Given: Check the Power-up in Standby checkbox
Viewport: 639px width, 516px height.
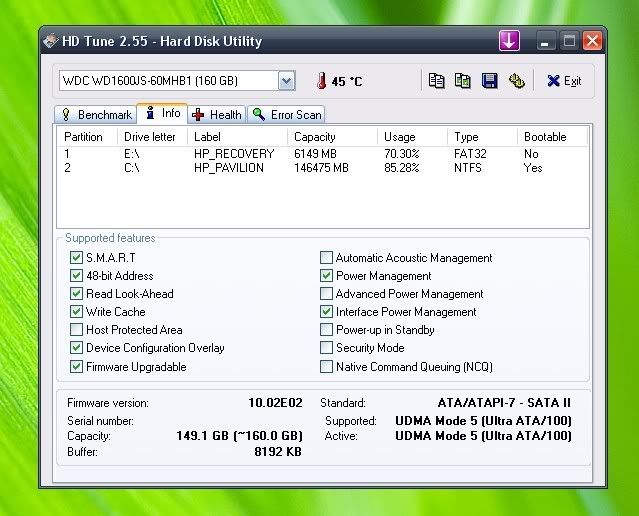Looking at the screenshot, I should 326,329.
